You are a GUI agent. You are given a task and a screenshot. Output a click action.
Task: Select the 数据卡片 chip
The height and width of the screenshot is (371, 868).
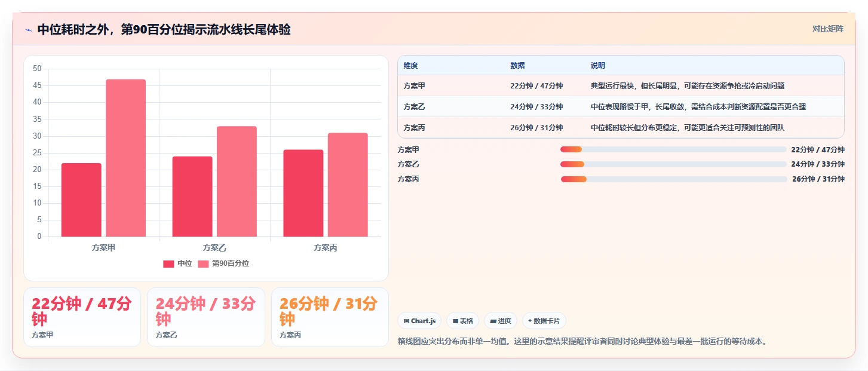tap(544, 321)
